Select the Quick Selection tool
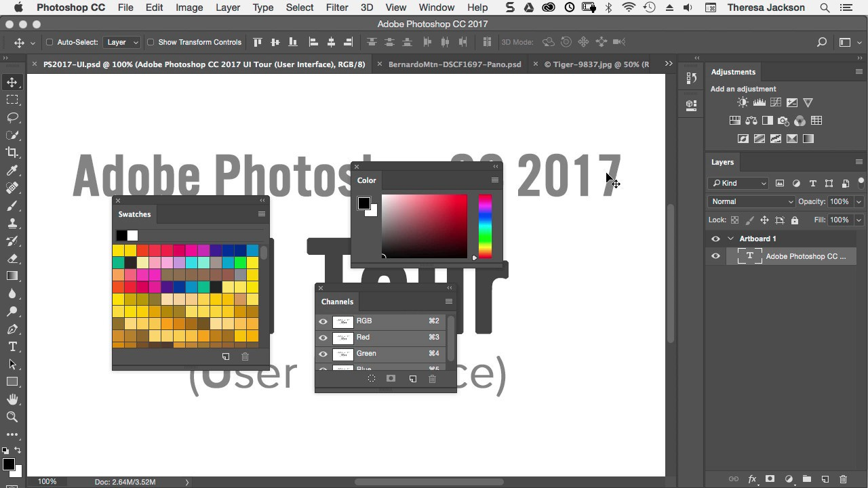This screenshot has height=488, width=868. 12,135
